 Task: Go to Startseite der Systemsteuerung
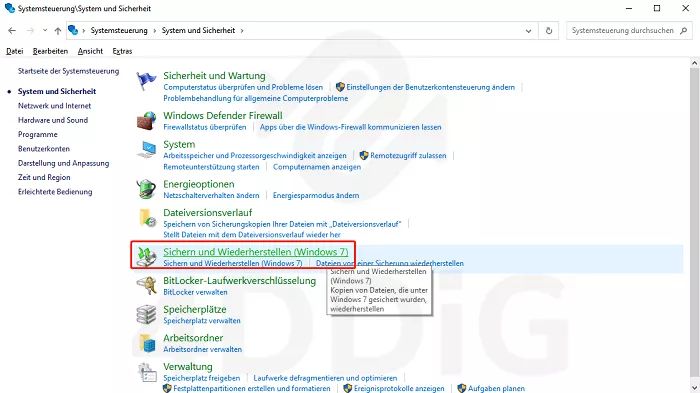pos(68,71)
